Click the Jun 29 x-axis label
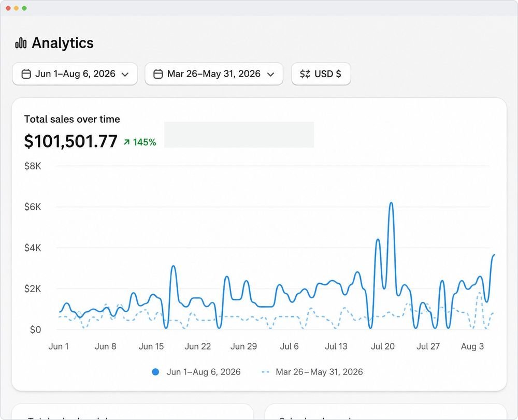 [x=243, y=346]
